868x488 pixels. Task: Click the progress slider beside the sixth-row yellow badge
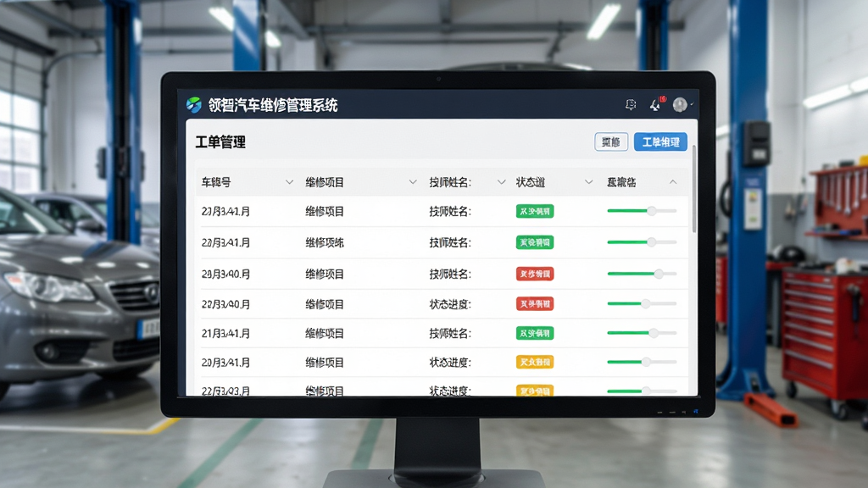pyautogui.click(x=642, y=362)
